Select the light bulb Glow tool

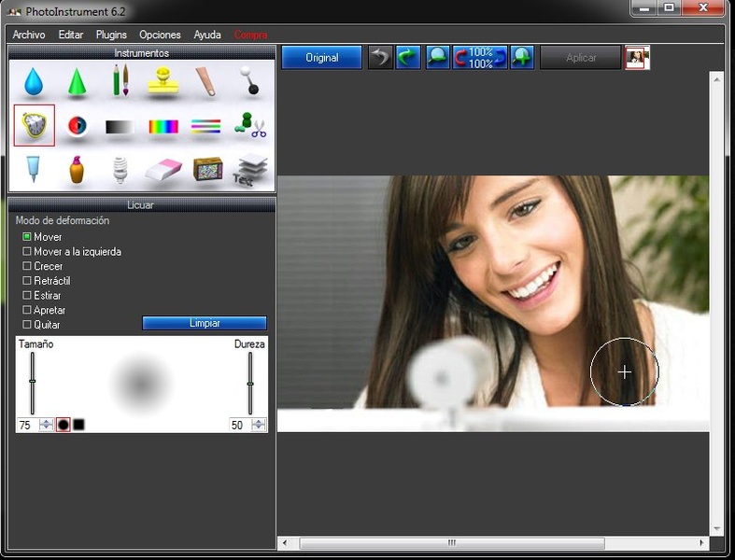tap(120, 169)
